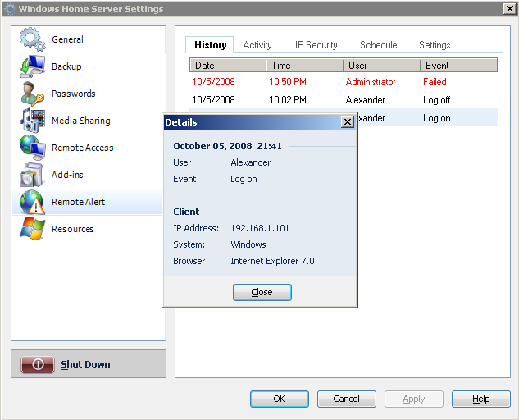Click the Windows Home Server Settings title icon

click(x=10, y=9)
